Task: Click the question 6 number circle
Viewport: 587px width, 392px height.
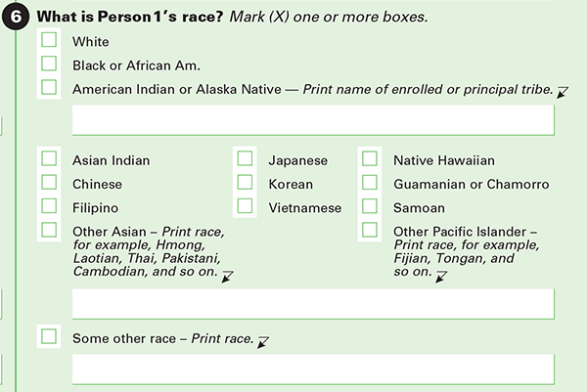Action: pos(17,18)
